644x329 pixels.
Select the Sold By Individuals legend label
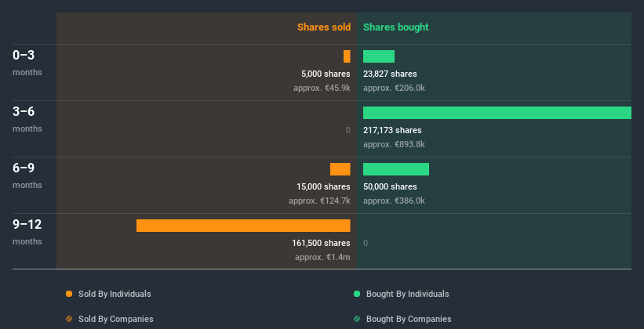click(115, 294)
